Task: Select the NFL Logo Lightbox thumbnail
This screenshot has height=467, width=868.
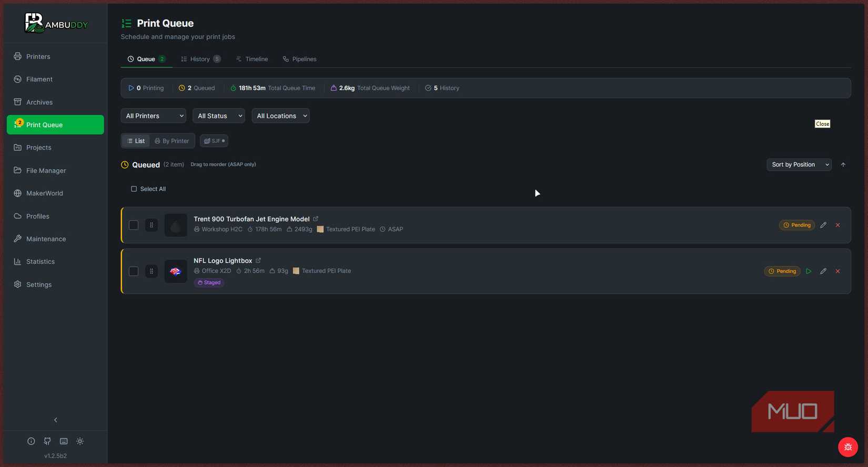Action: tap(176, 271)
